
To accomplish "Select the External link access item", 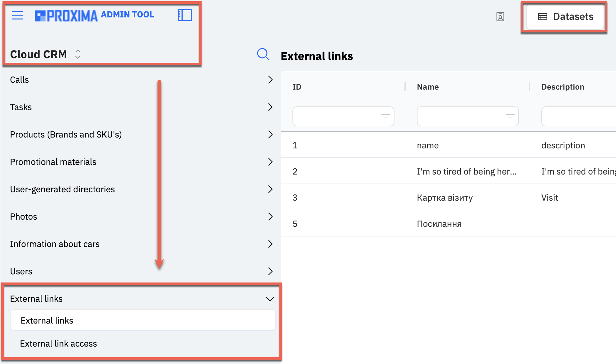I will [58, 344].
